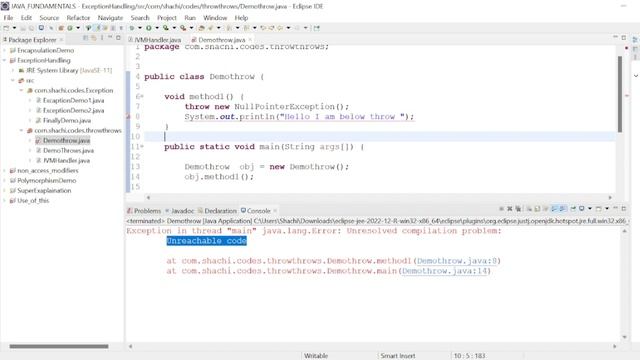Open the External Tools dropdown arrow
The image size is (640, 360).
coord(191,28)
